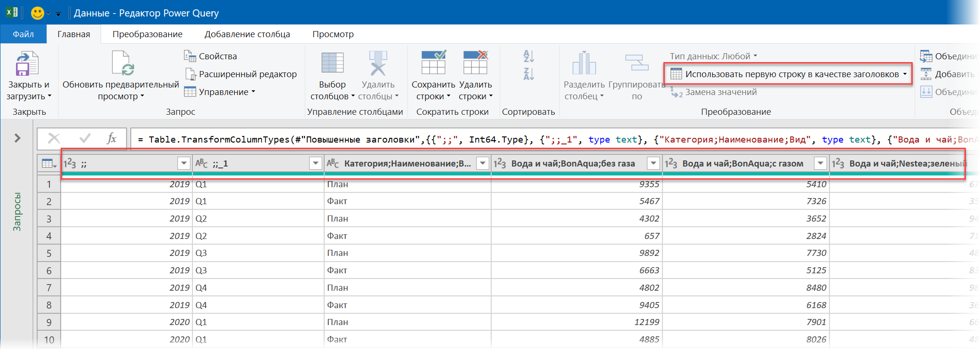This screenshot has height=350, width=980.
Task: Switch to the Преобразование tab
Action: tap(148, 34)
